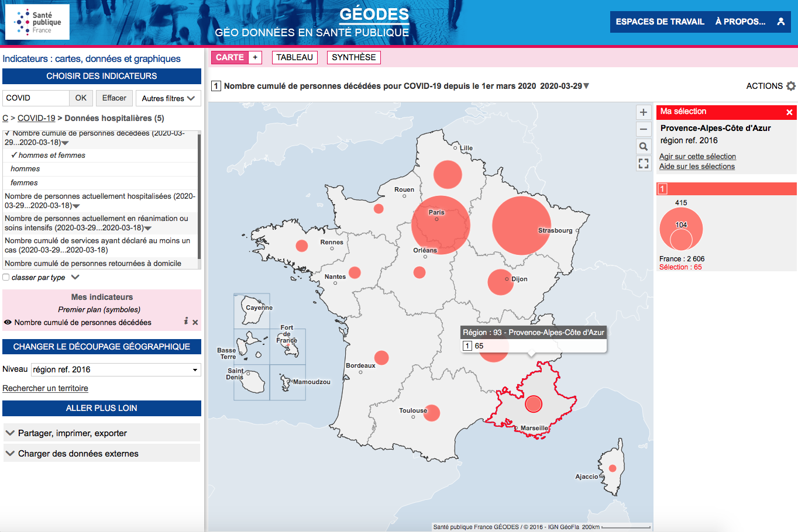Click the Mamoudzou inset map

(288, 382)
